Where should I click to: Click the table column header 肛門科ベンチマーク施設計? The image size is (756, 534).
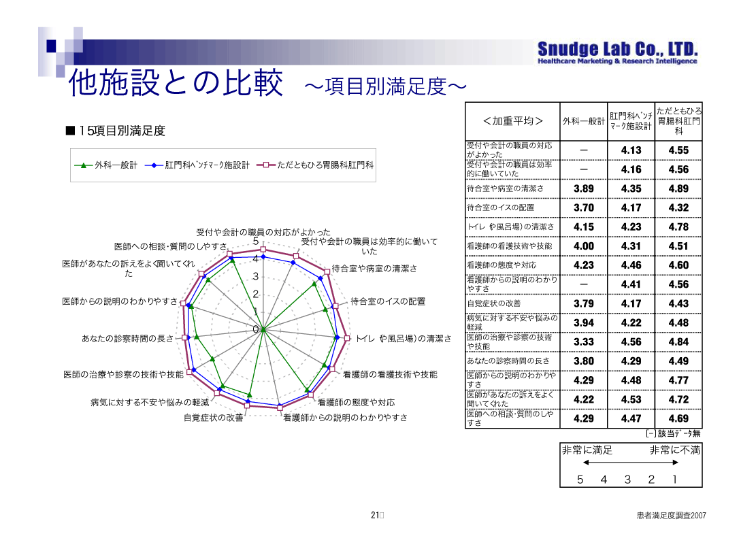631,122
